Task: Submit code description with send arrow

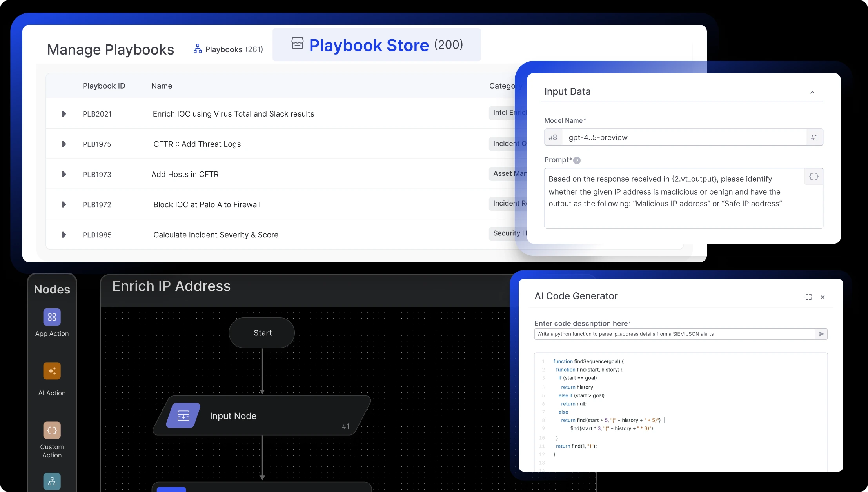Action: coord(821,334)
